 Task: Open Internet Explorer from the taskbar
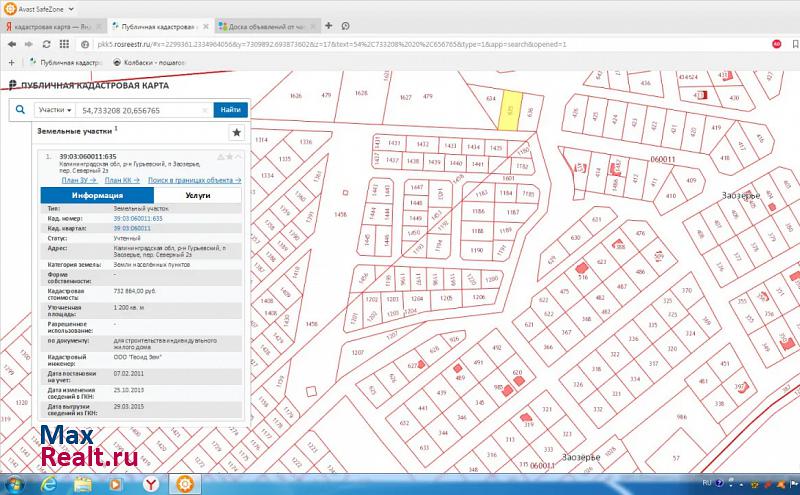[48, 484]
